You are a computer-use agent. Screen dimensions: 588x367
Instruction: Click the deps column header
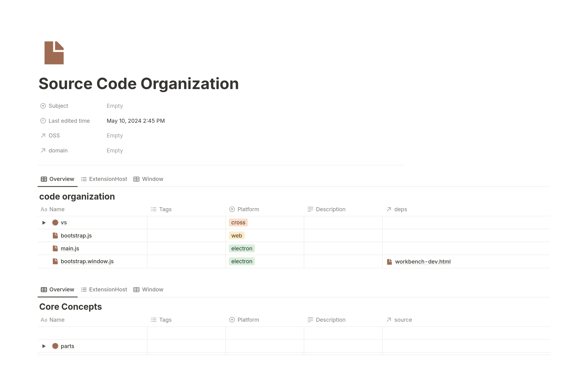tap(400, 209)
